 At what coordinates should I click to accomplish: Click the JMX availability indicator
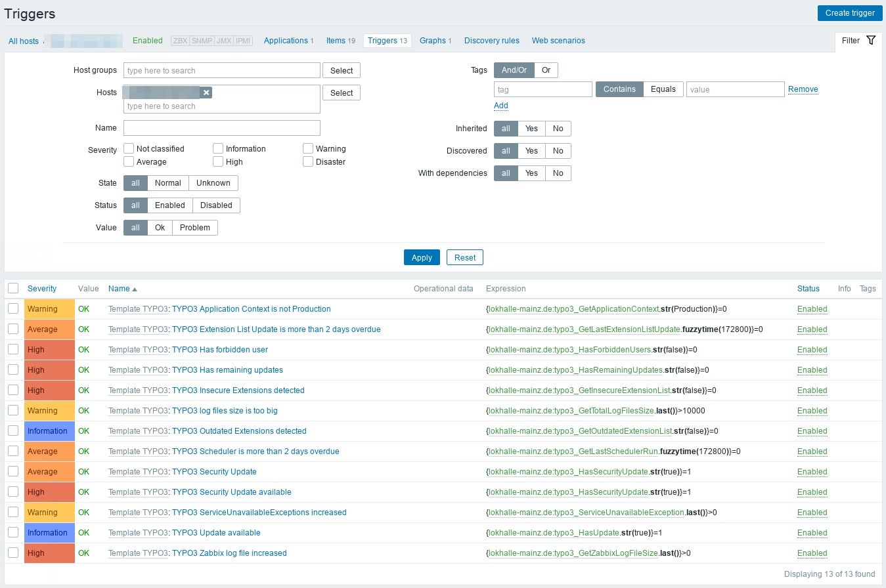click(223, 41)
